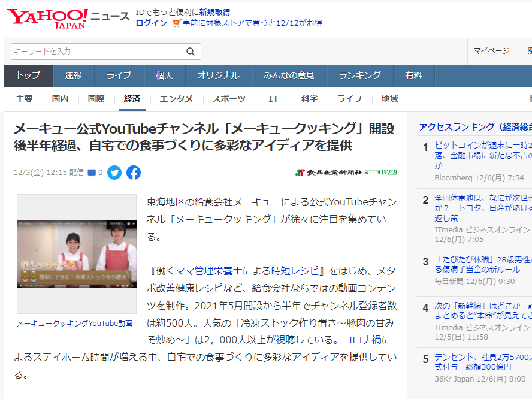532x399 pixels.
Task: Select the 経済 category
Action: coord(132,99)
